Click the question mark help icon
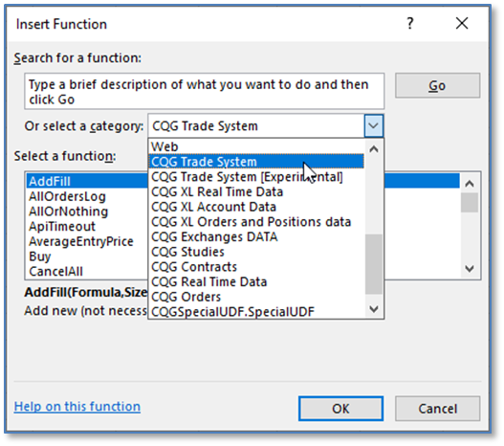The height and width of the screenshot is (446, 504). pos(410,24)
